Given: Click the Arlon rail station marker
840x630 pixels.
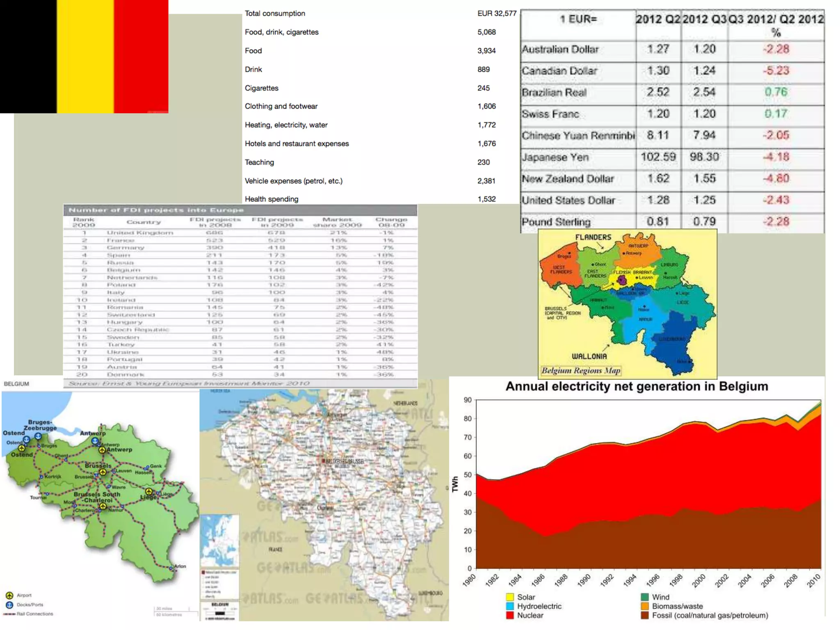Looking at the screenshot, I should pyautogui.click(x=171, y=568).
